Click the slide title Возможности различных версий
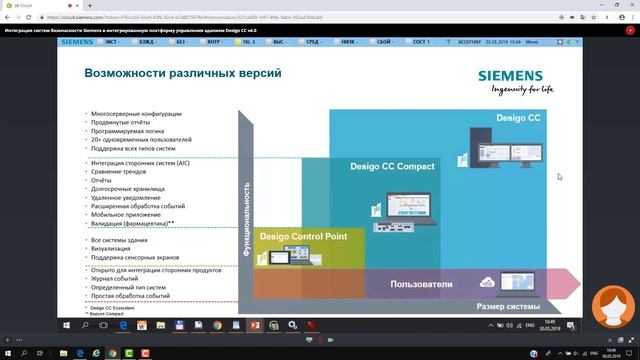The width and height of the screenshot is (640, 360). [183, 73]
